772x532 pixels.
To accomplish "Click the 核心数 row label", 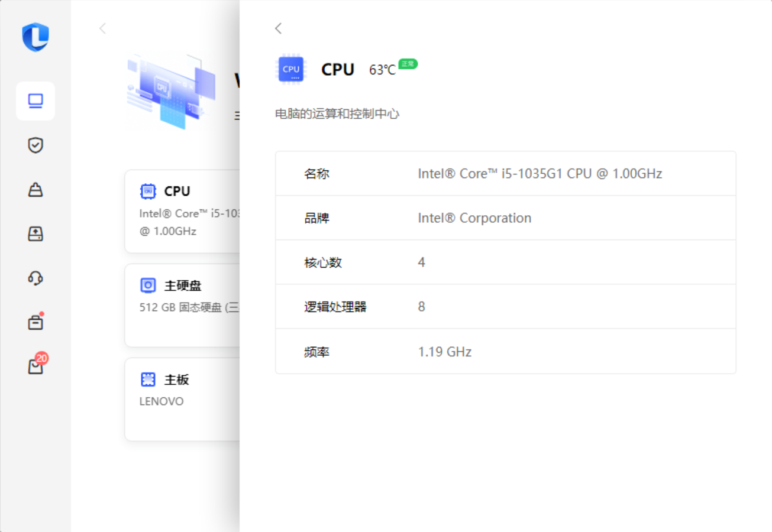I will (323, 262).
